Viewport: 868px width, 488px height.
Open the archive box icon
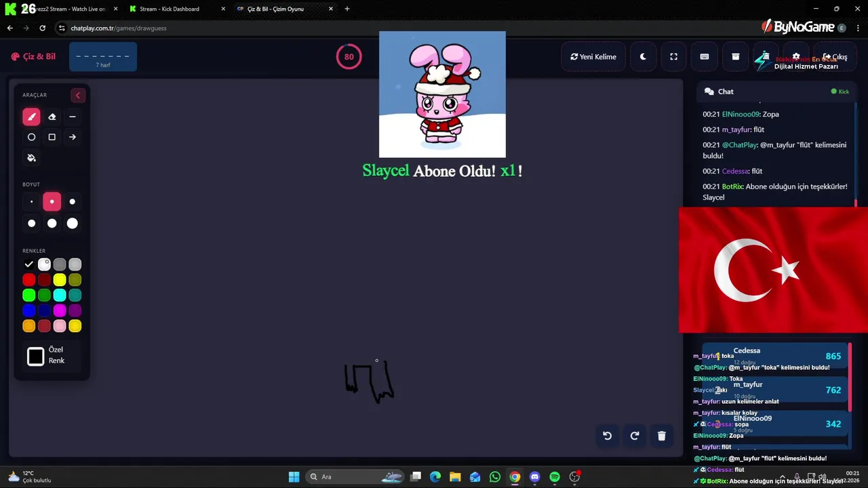(x=735, y=57)
